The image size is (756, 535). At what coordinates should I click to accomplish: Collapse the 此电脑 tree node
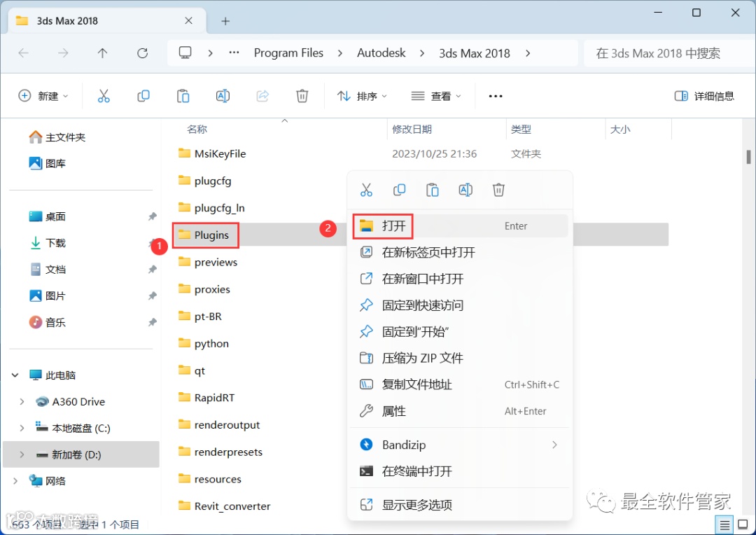pyautogui.click(x=15, y=375)
